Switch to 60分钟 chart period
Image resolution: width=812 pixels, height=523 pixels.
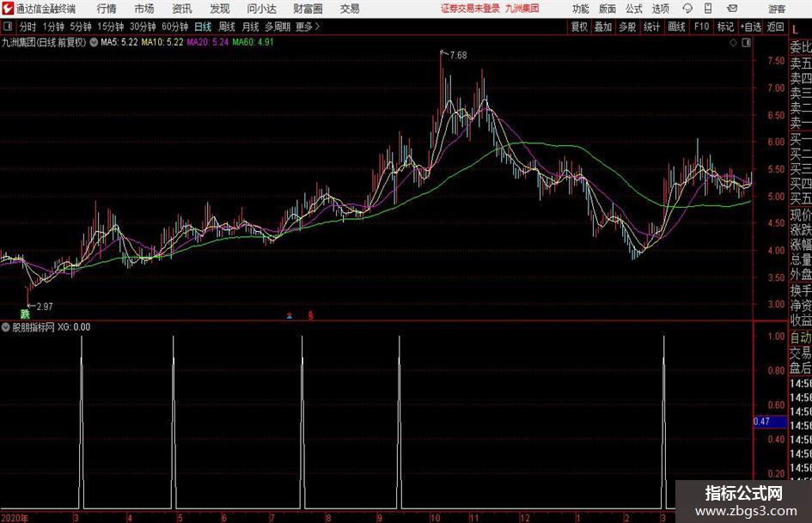pyautogui.click(x=175, y=27)
